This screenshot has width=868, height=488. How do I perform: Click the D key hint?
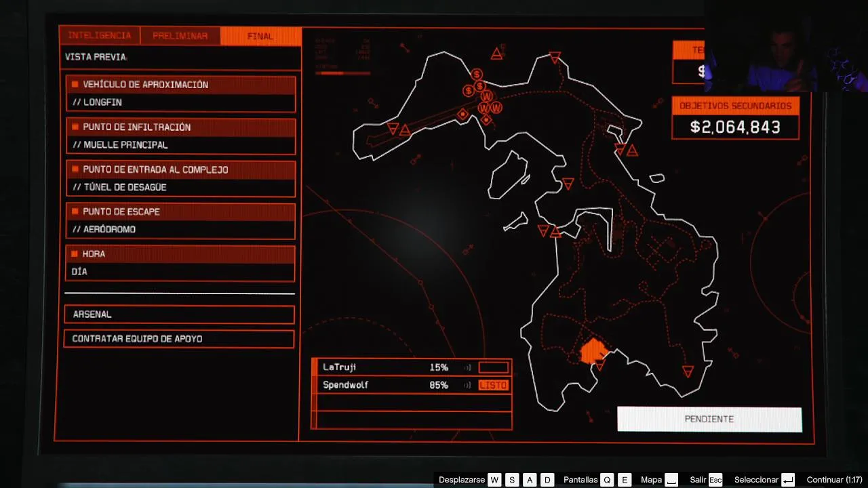coord(547,480)
